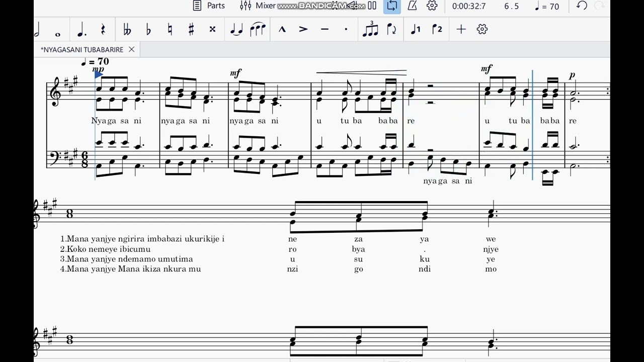Undo the last action
This screenshot has width=644, height=362.
582,6
